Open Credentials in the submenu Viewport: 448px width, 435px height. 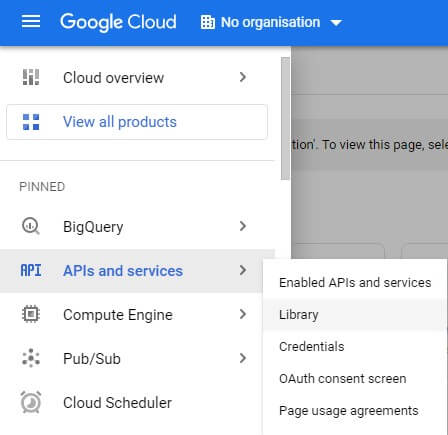pyautogui.click(x=355, y=347)
